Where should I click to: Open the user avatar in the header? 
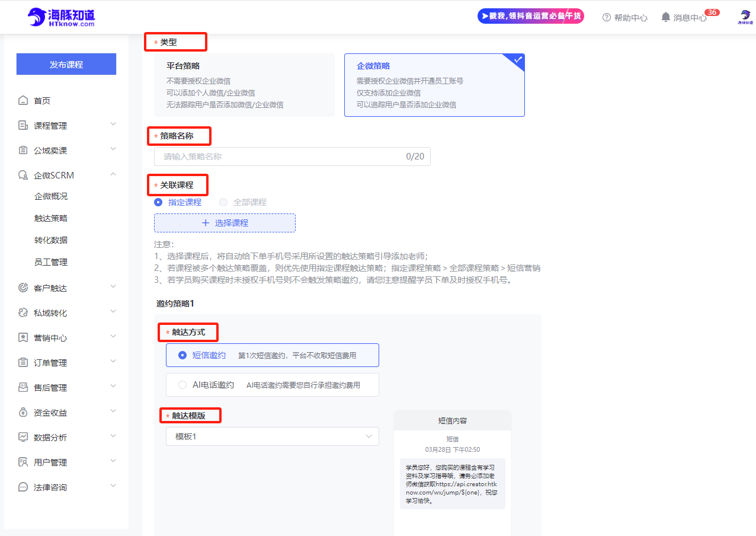(745, 17)
